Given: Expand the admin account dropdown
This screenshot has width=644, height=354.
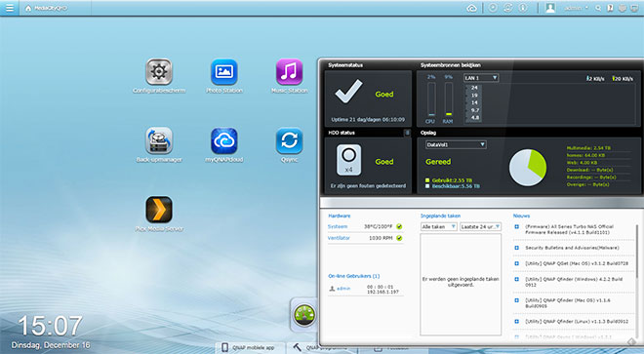Looking at the screenshot, I should coord(576,8).
